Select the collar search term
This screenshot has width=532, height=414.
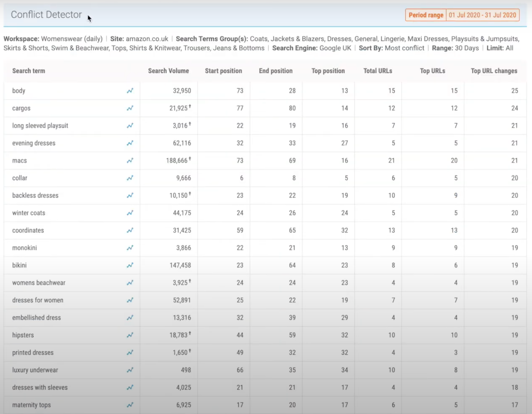(x=20, y=178)
